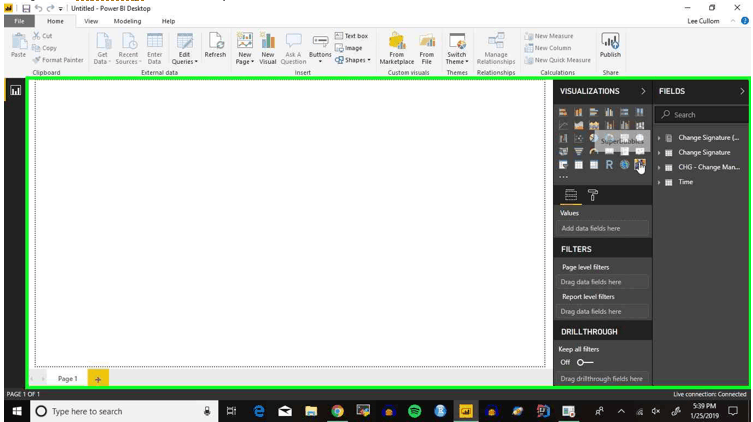
Task: Expand the CHG - Change Man... table
Action: pyautogui.click(x=659, y=168)
